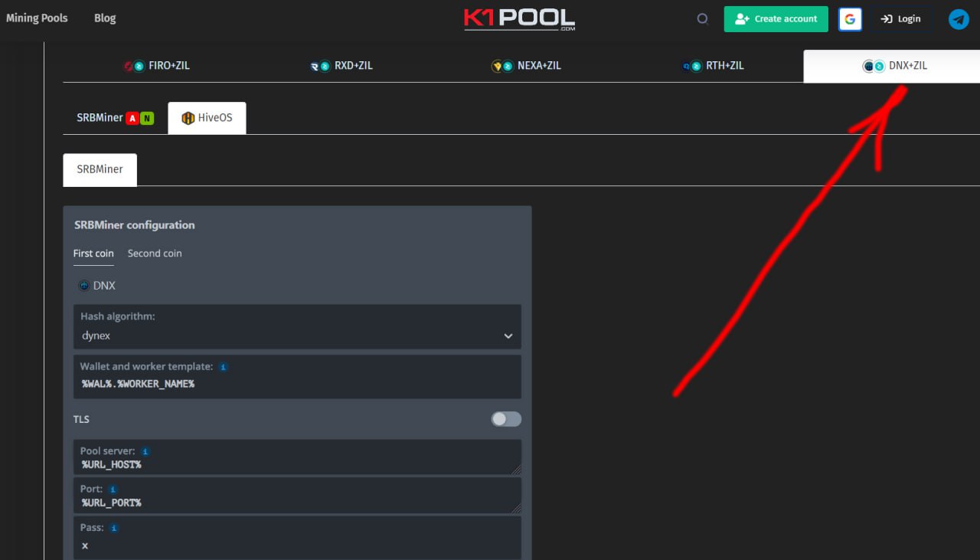Open the Telegram channel icon
The image size is (980, 560).
coord(959,19)
